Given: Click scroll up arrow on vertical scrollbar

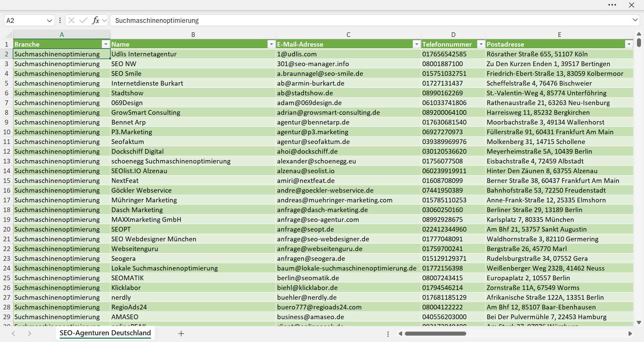Looking at the screenshot, I should pyautogui.click(x=639, y=34).
